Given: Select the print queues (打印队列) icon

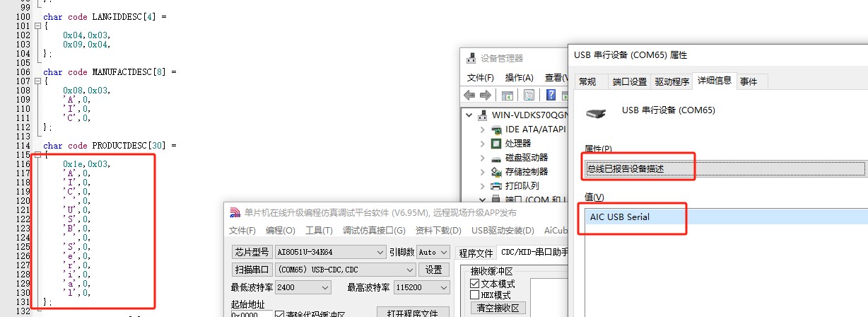Looking at the screenshot, I should click(x=498, y=186).
